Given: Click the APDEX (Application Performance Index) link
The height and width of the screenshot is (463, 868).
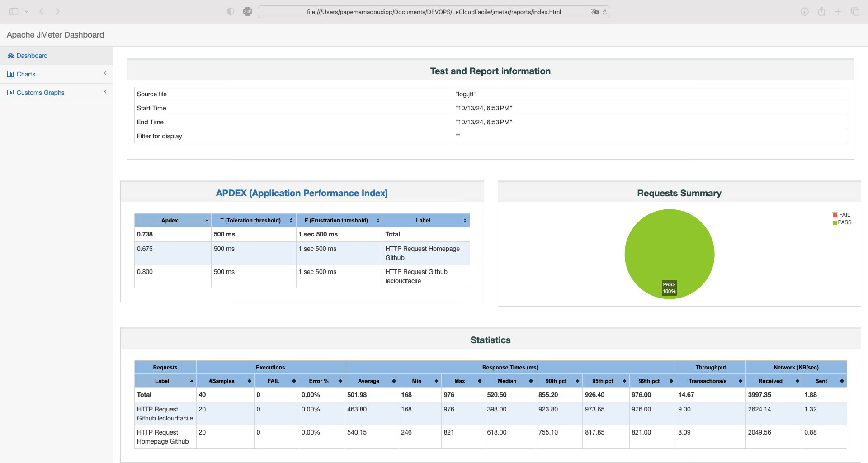Looking at the screenshot, I should [302, 193].
